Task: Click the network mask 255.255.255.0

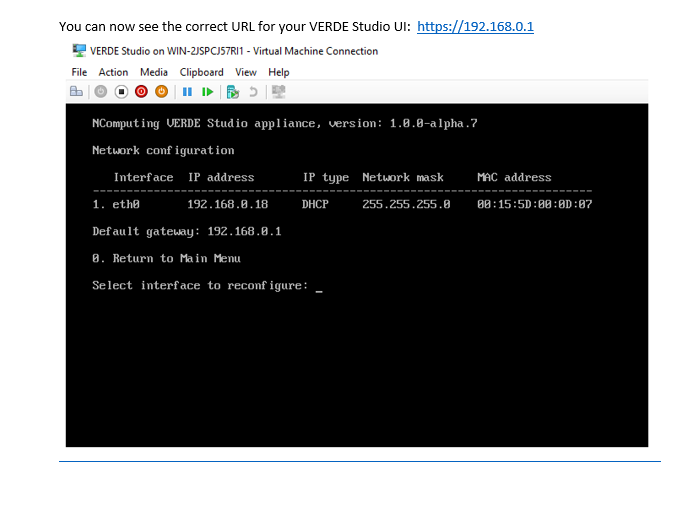Action: click(x=406, y=204)
